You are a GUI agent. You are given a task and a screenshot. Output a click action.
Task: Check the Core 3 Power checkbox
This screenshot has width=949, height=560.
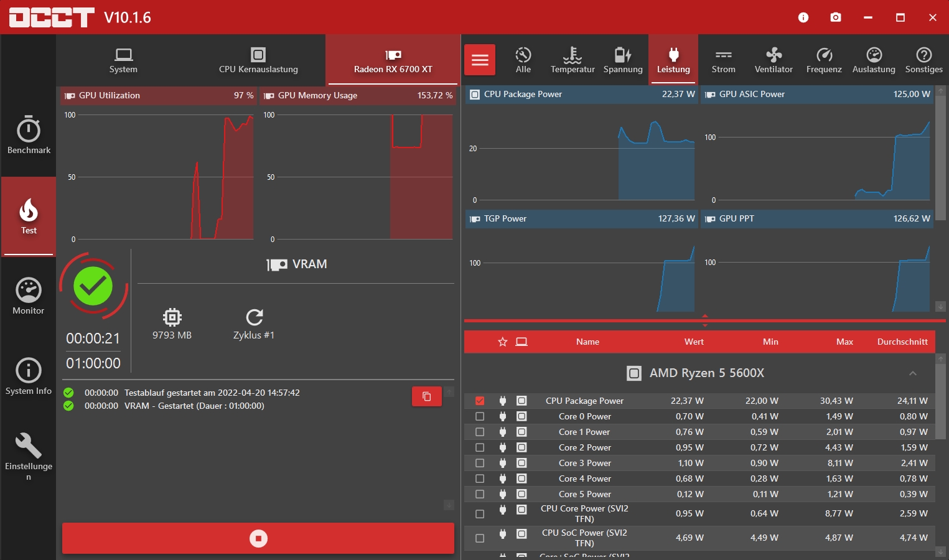[480, 463]
